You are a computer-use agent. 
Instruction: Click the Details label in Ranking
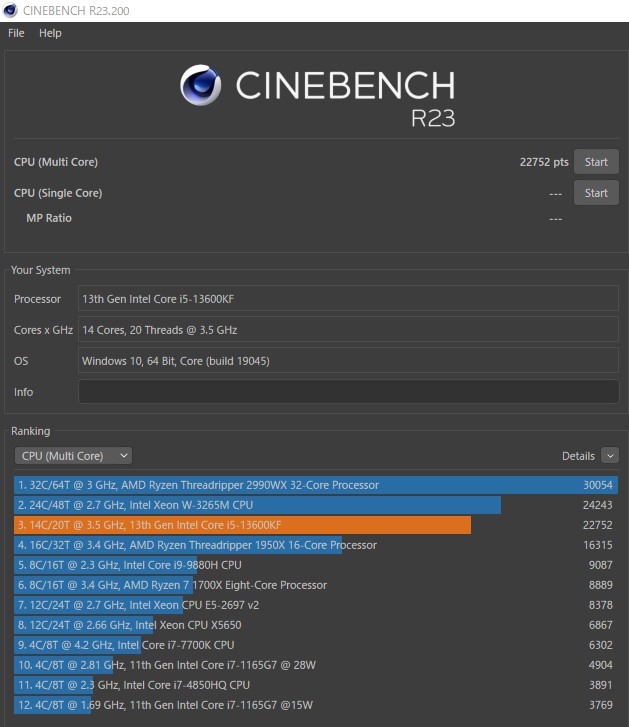point(578,456)
